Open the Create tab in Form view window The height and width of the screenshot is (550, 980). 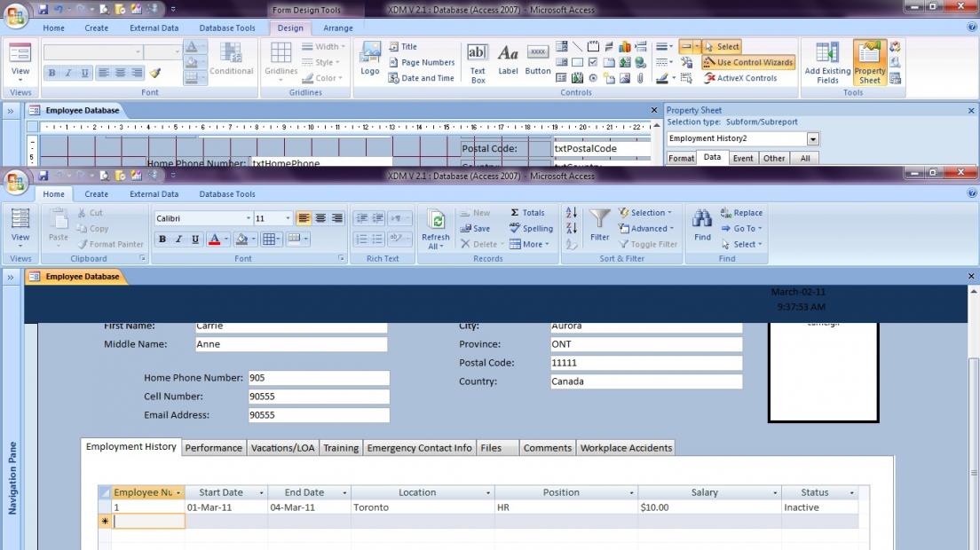[96, 194]
